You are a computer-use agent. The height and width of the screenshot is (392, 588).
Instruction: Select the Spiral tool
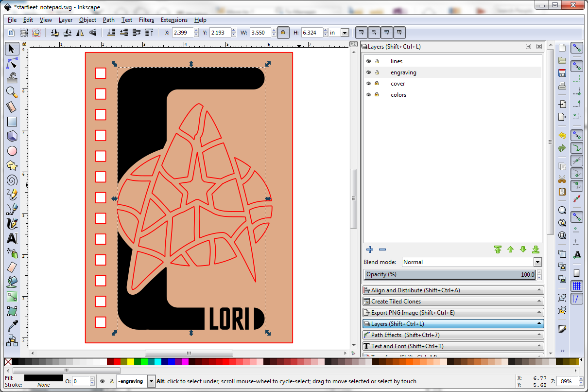[12, 180]
